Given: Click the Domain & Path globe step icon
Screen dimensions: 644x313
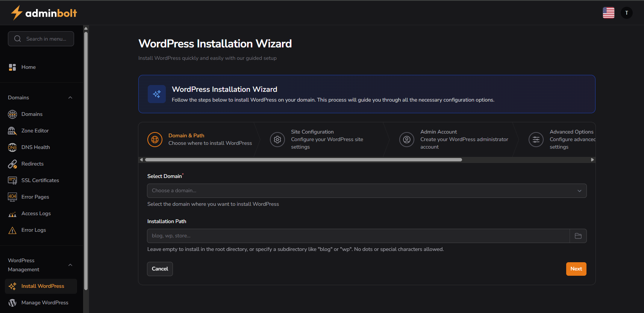Looking at the screenshot, I should tap(155, 140).
